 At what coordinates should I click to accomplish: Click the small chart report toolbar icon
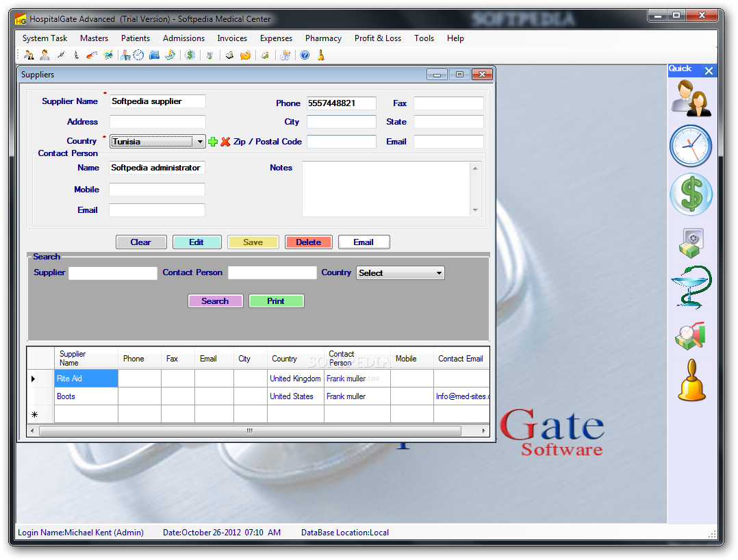tap(266, 55)
